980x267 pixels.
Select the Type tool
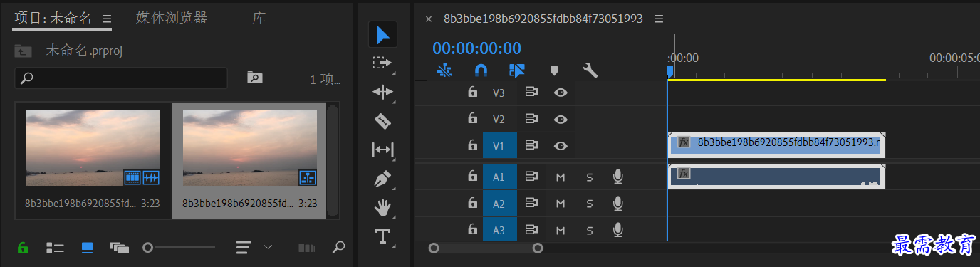(x=382, y=236)
